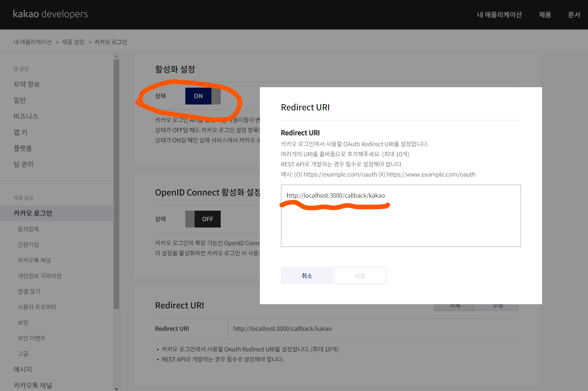The image size is (588, 391).
Task: Click the saved Redirect URI value in table
Action: coord(283,329)
